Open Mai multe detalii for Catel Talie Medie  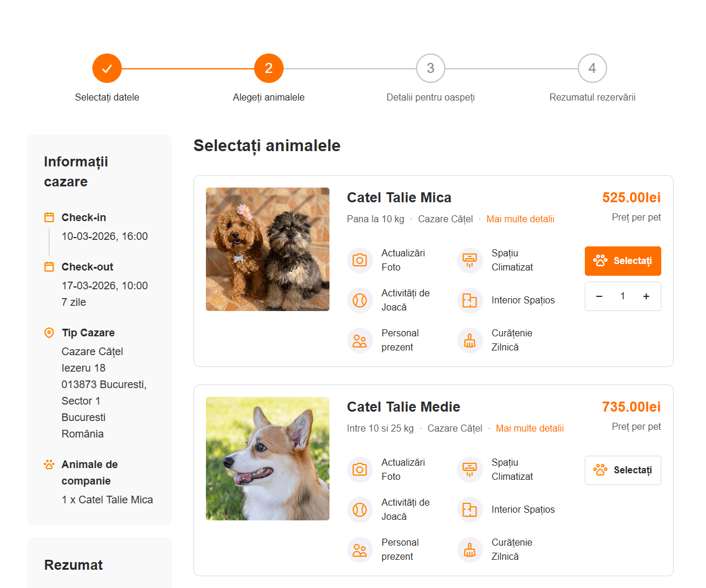529,429
